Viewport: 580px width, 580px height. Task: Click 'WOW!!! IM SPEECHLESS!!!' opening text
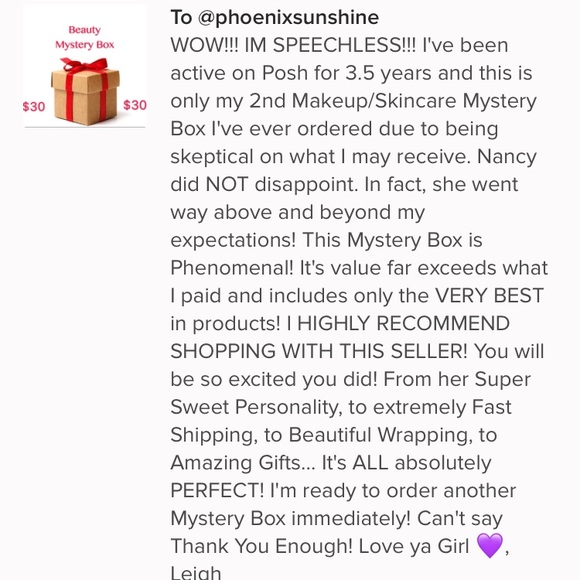293,45
